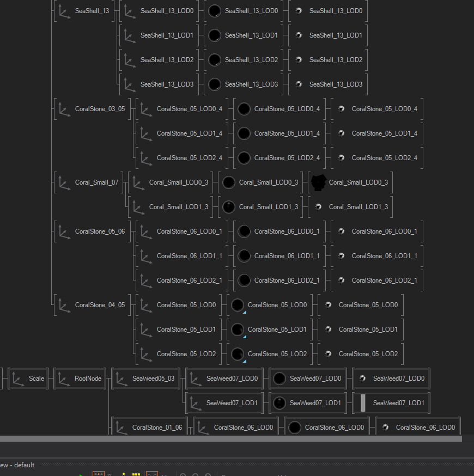Select the CoralStone_05_LOD1 material with blue marker
This screenshot has width=474, height=476.
tap(238, 329)
